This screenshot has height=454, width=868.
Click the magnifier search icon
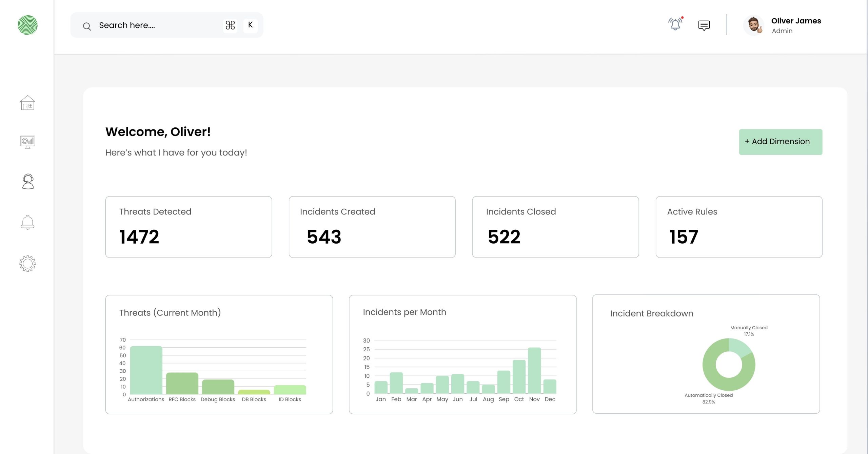[87, 26]
